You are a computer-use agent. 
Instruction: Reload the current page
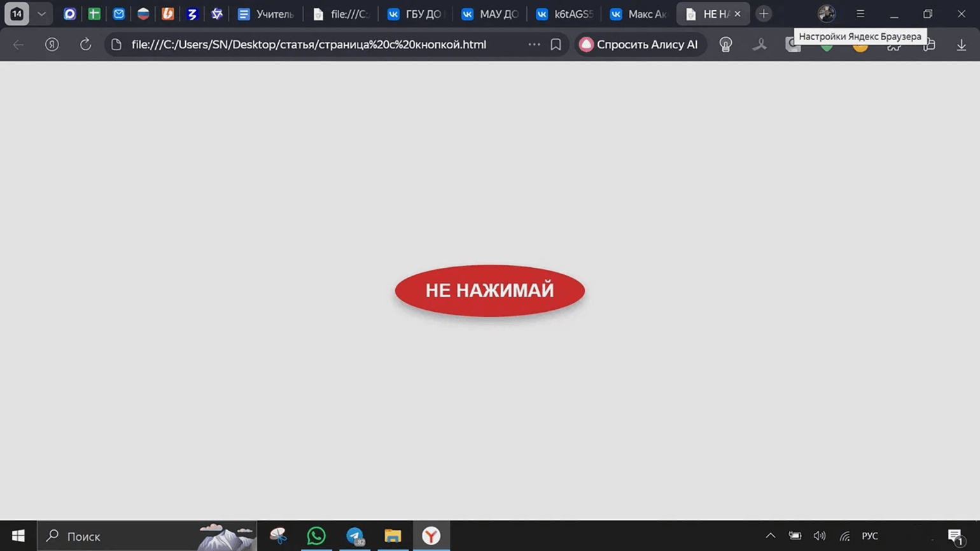tap(85, 45)
